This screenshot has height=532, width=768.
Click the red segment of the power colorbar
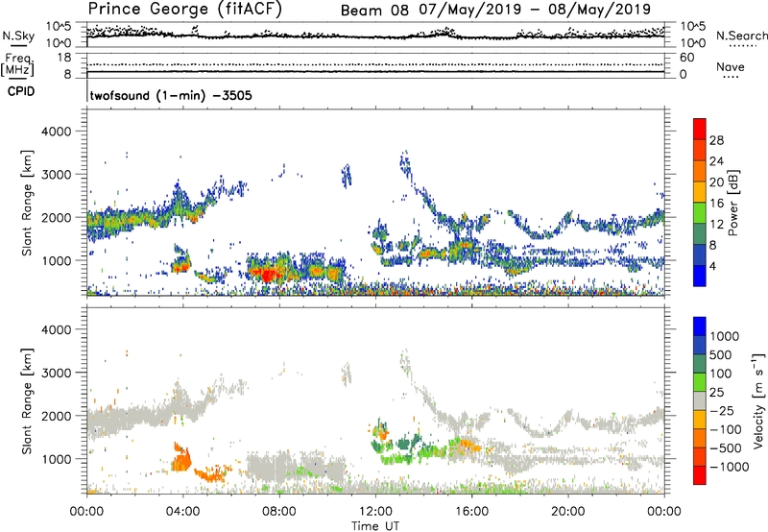[x=700, y=129]
